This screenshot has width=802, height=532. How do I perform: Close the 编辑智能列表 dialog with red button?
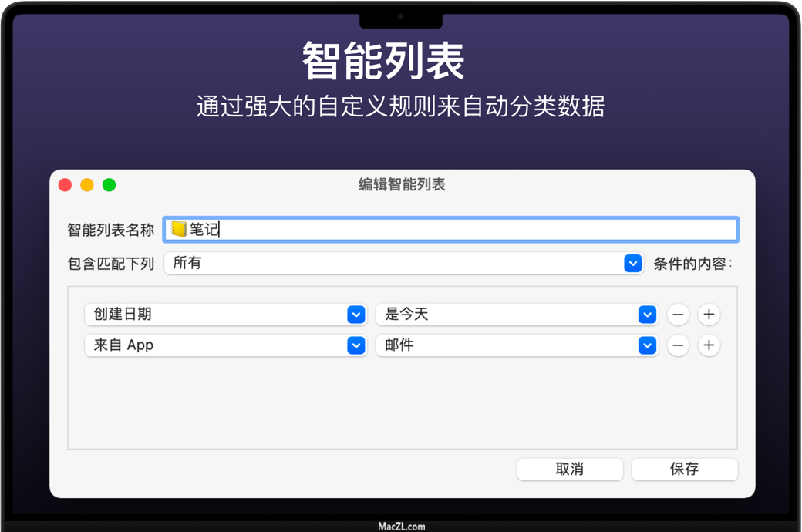coord(66,185)
